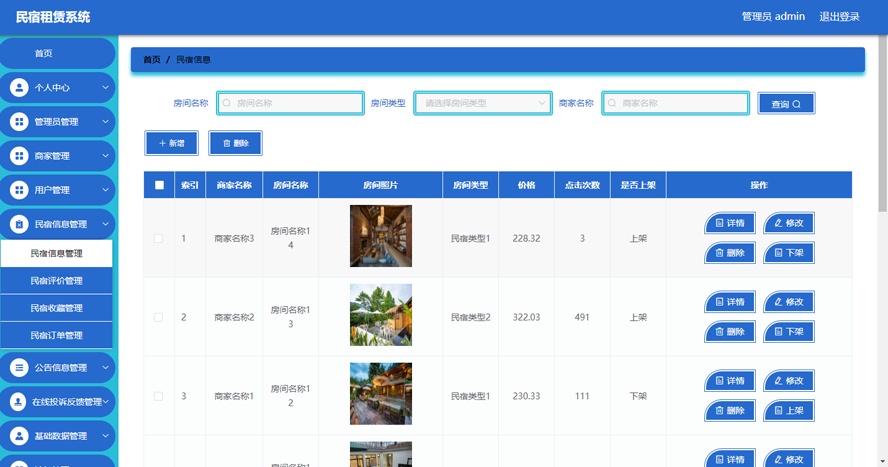Click the 民宿信息管理 clipboard icon
The image size is (888, 467).
coord(19,224)
